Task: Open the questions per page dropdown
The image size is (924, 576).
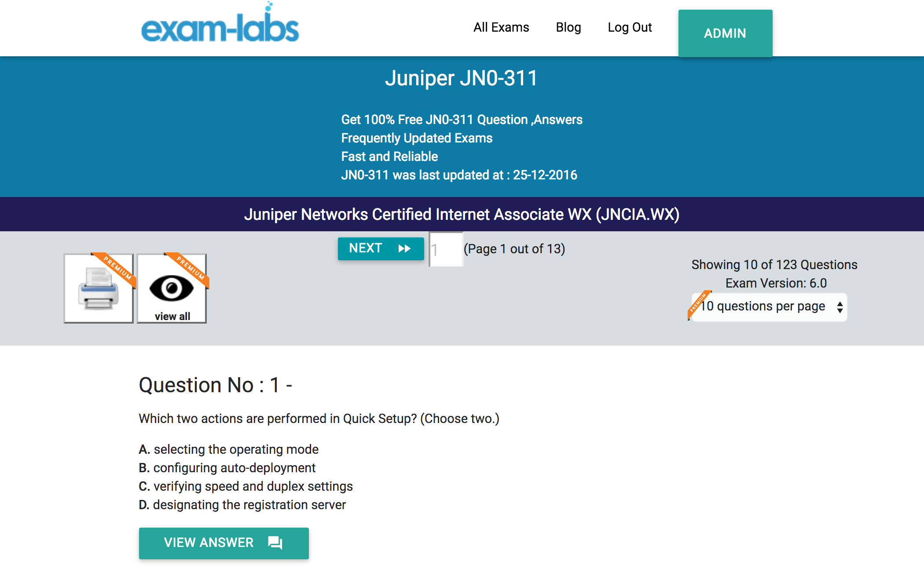Action: pos(769,306)
